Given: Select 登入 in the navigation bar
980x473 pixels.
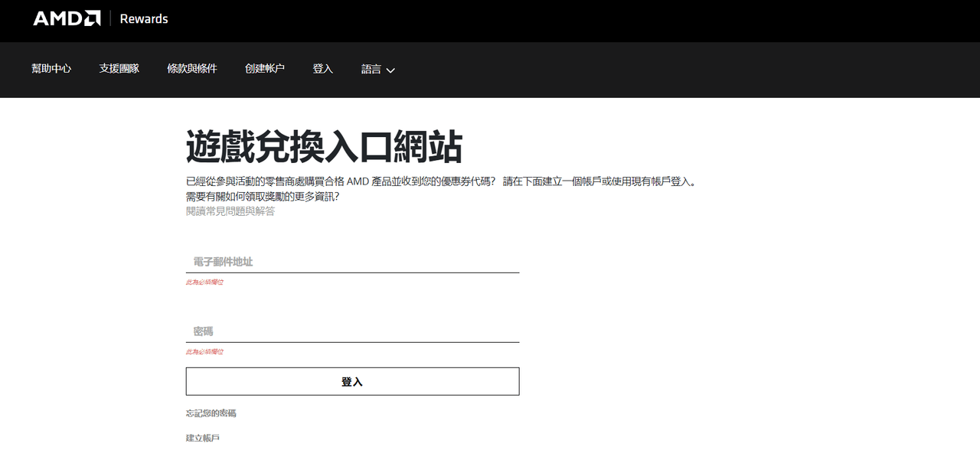Looking at the screenshot, I should [323, 69].
